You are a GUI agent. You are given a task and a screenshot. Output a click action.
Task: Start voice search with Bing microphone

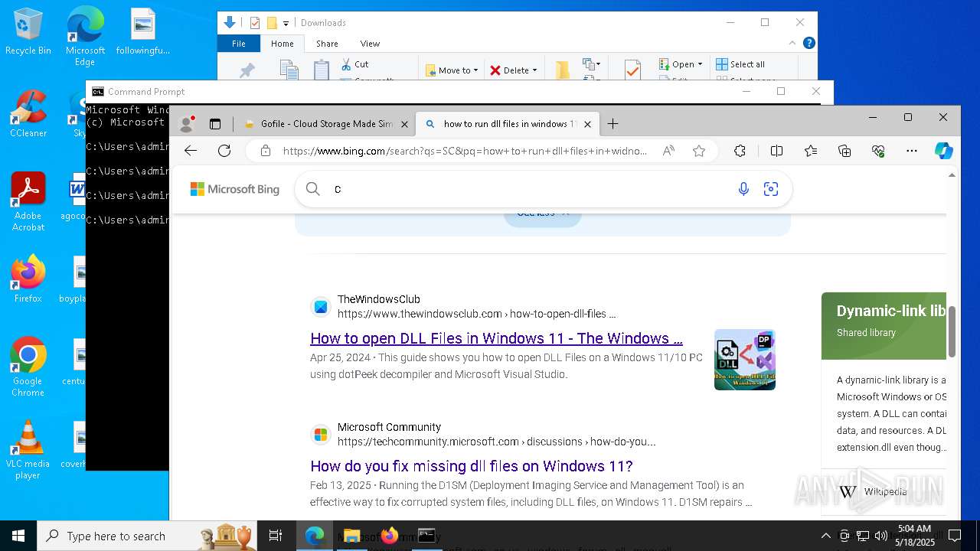coord(743,189)
